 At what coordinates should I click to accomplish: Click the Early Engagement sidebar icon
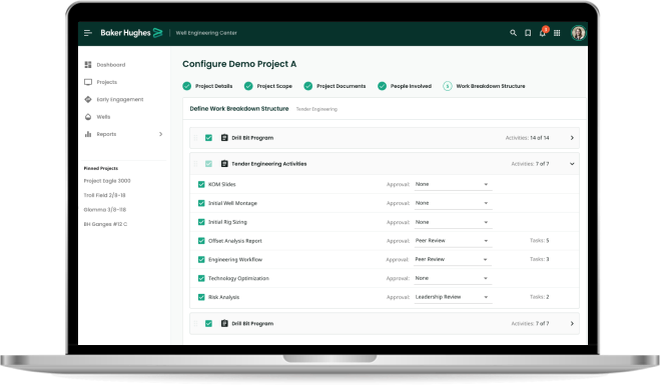point(88,99)
